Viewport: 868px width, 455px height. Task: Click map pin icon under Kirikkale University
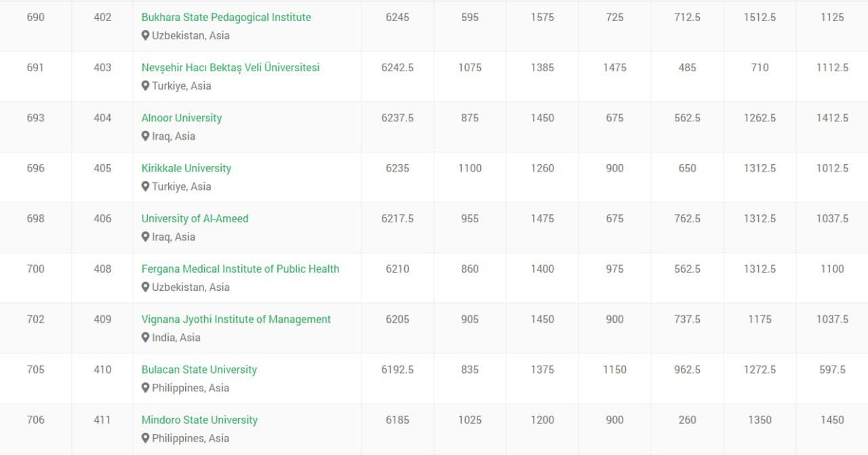(145, 186)
